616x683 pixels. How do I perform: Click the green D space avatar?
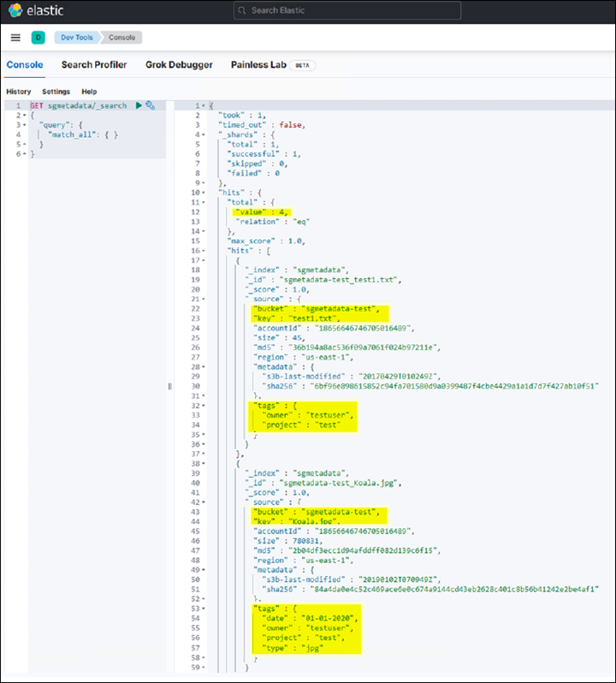click(x=38, y=38)
